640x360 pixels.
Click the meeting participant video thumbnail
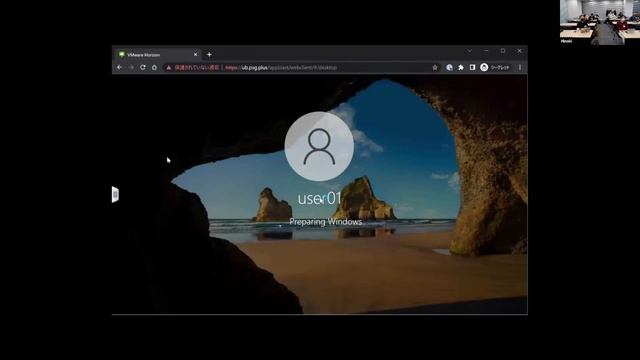(600, 22)
